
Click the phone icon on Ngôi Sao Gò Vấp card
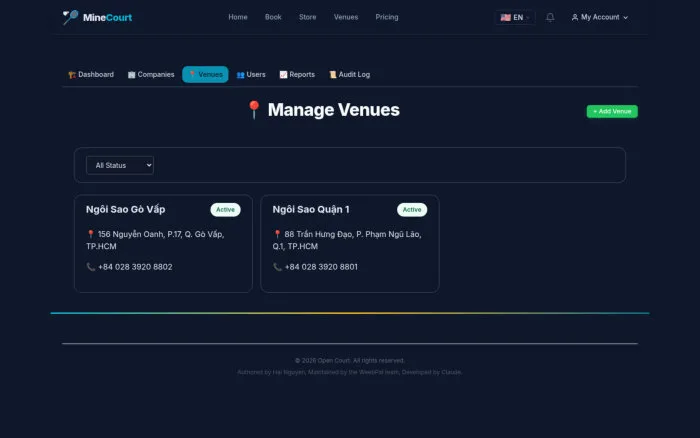coord(91,267)
